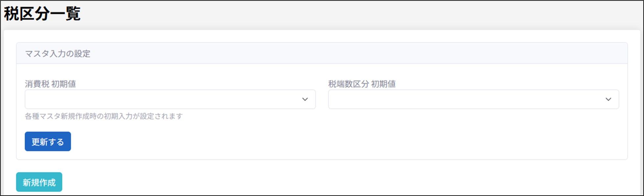Click the chevron arrow in 消費税 初期値 field
The width and height of the screenshot is (644, 196).
coord(305,99)
